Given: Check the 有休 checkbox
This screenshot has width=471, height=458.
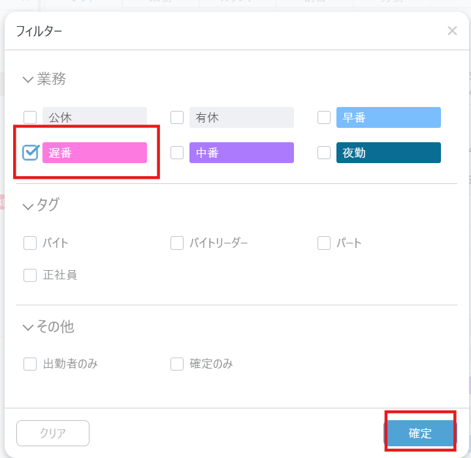Looking at the screenshot, I should coord(177,117).
